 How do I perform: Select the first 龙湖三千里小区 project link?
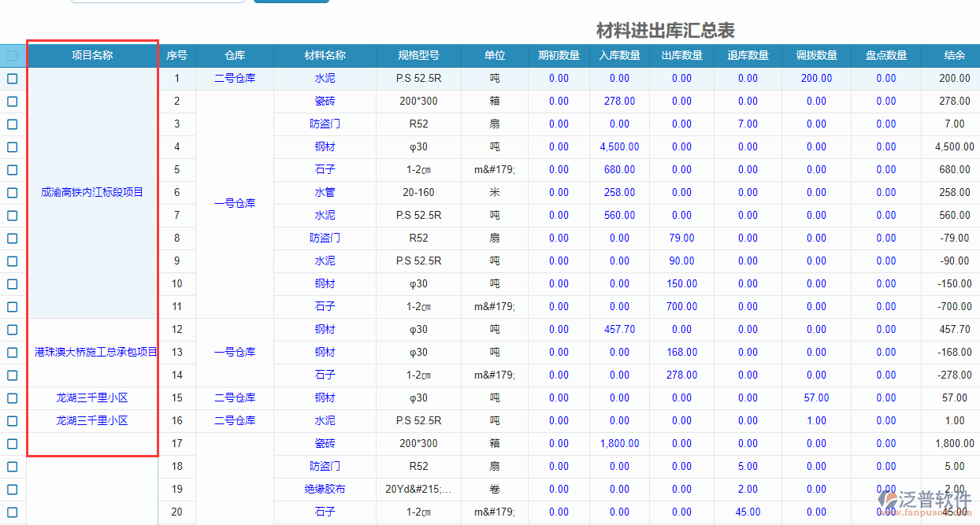tap(91, 397)
